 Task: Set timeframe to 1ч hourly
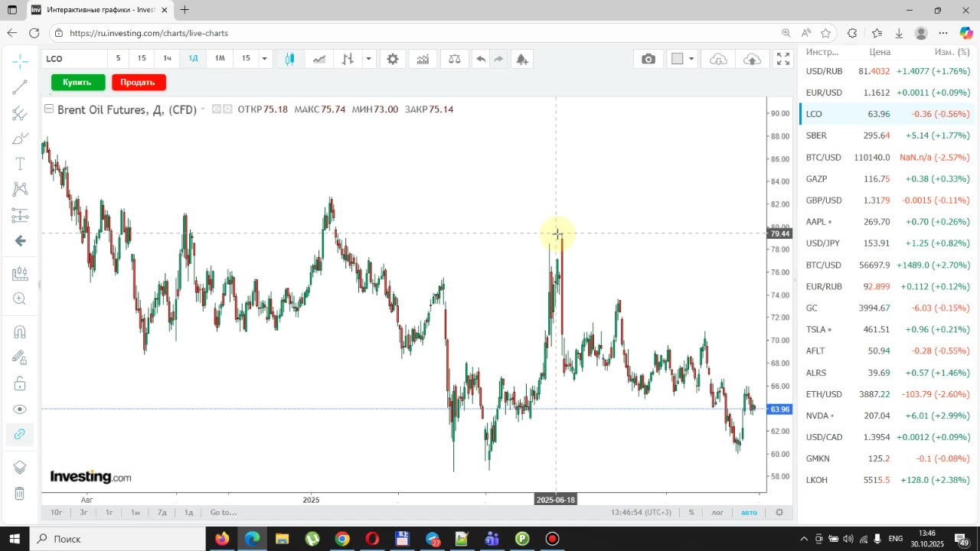[167, 59]
